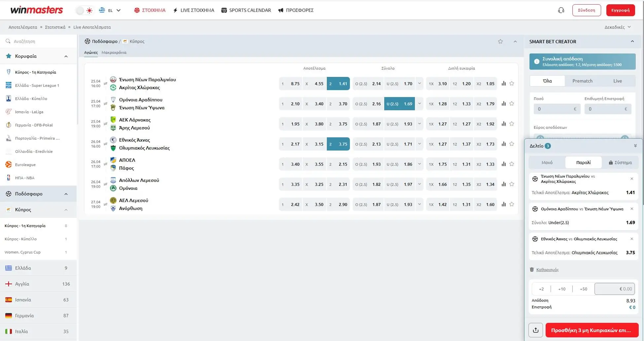The width and height of the screenshot is (644, 341).
Task: Open the Δεκαδικές odds format dropdown
Action: (x=618, y=27)
